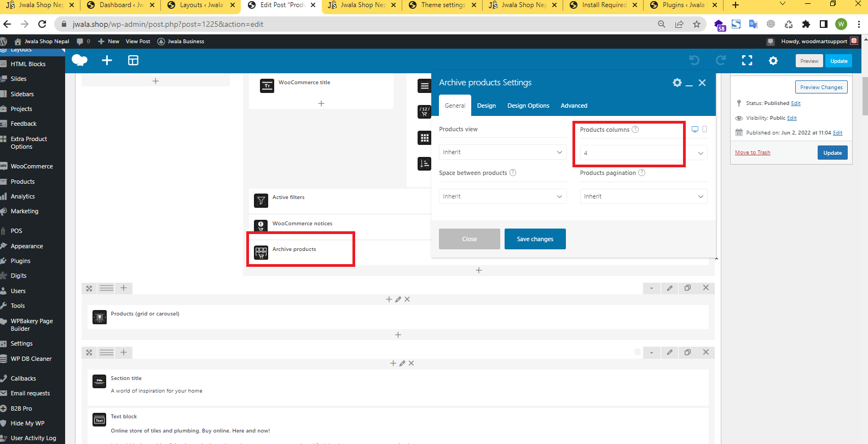Select mobile device icon for Products columns

coord(705,130)
